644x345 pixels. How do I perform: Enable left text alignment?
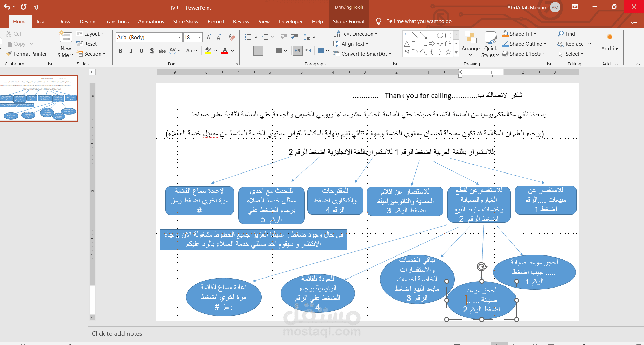(x=248, y=51)
